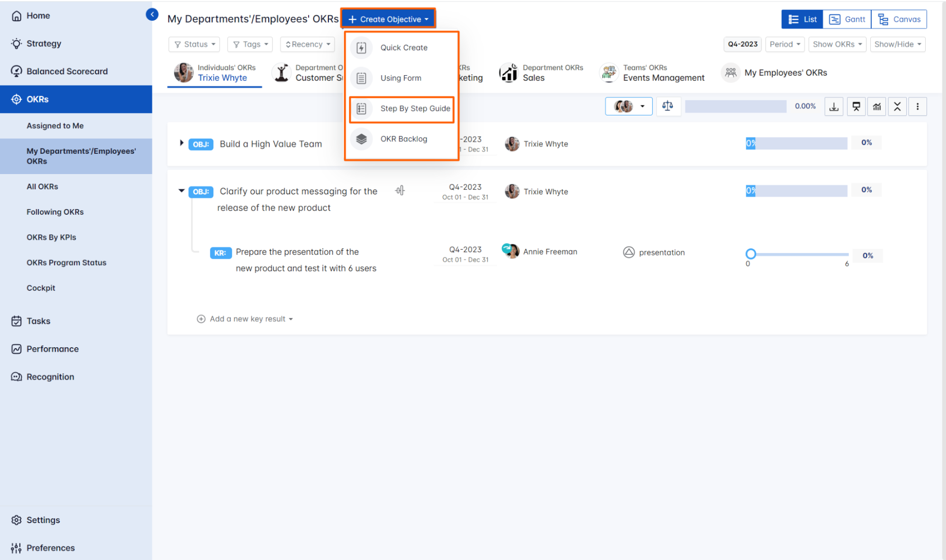Open the Recency sort dropdown
This screenshot has height=560, width=946.
tap(307, 44)
